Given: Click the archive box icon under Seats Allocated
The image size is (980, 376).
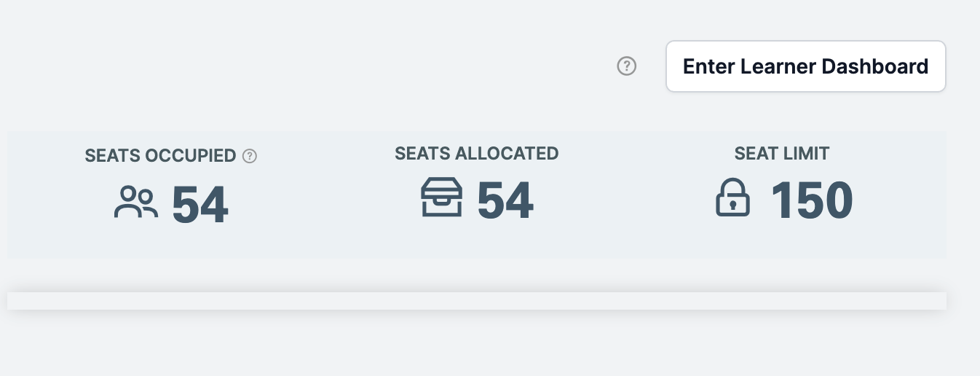Looking at the screenshot, I should [441, 197].
